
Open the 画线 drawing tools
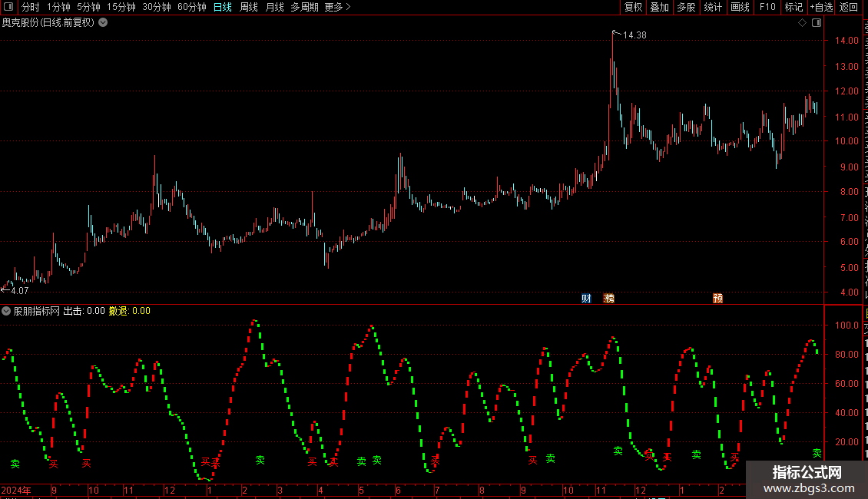coord(740,7)
